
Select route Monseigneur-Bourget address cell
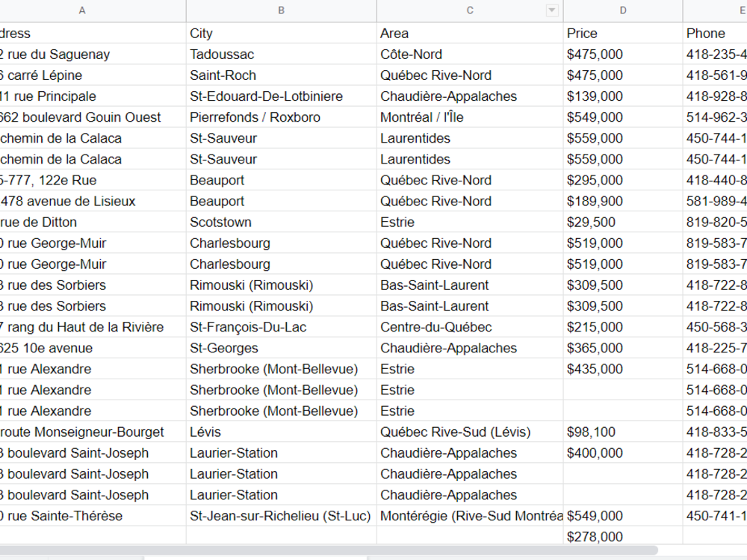pyautogui.click(x=93, y=432)
